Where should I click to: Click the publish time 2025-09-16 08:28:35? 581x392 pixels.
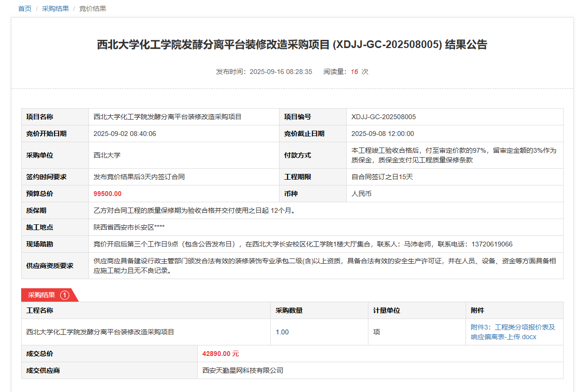pos(280,72)
